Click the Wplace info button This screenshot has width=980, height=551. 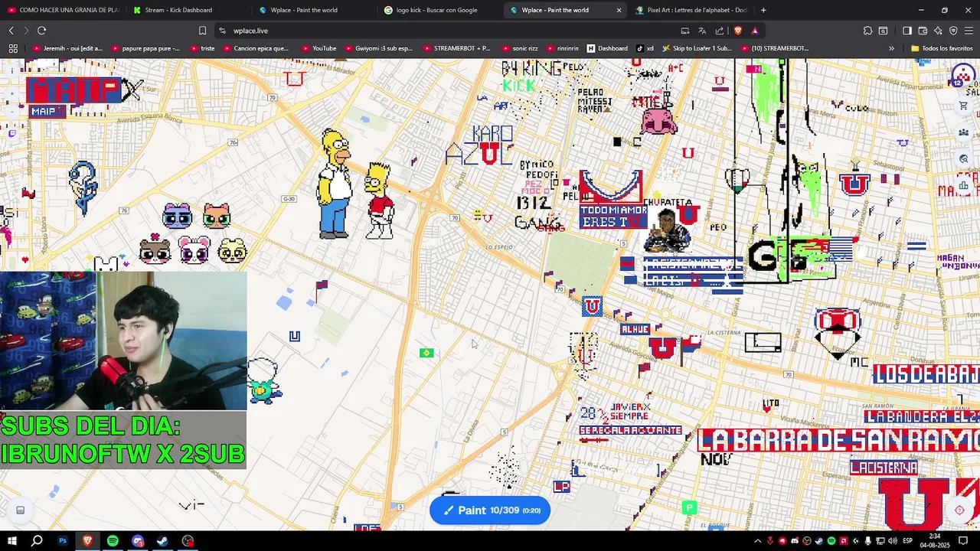[x=12, y=72]
